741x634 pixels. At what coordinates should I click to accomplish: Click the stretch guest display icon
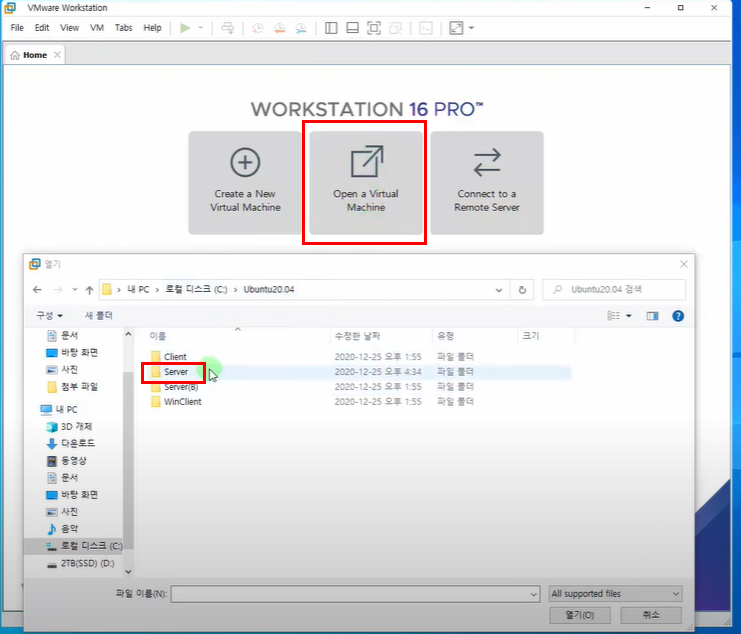point(457,28)
